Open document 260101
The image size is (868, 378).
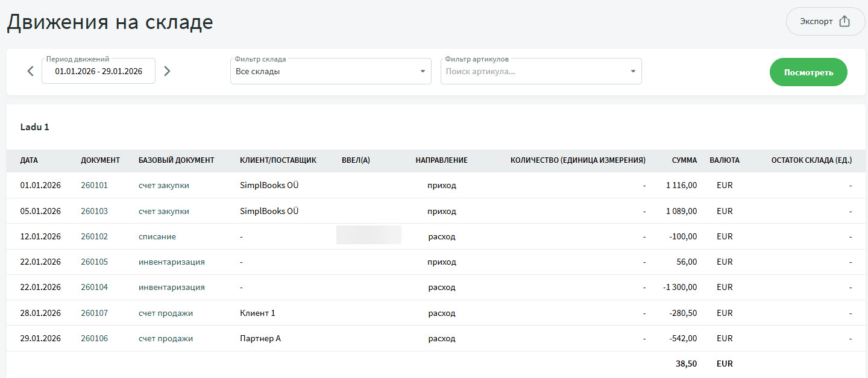[x=94, y=186]
